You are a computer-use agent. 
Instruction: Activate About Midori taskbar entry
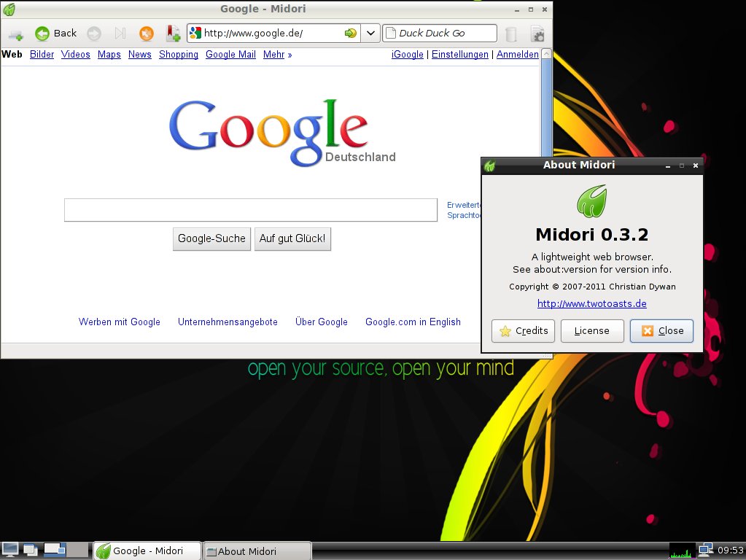coord(257,551)
